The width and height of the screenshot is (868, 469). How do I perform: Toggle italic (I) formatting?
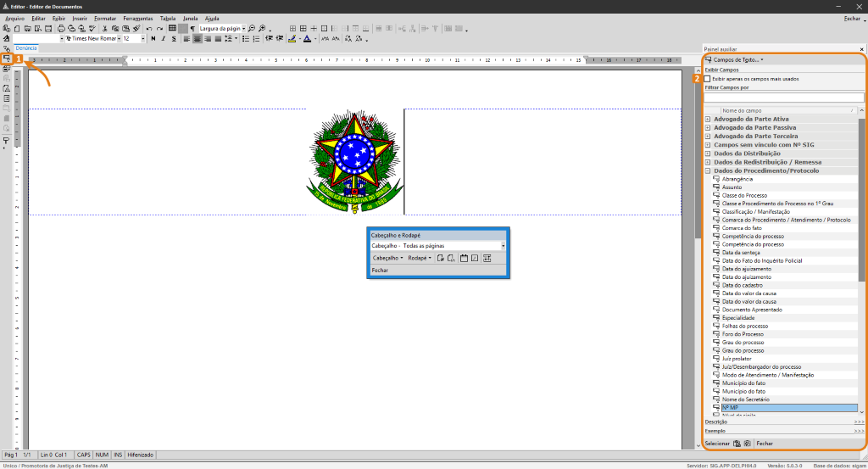coord(164,39)
